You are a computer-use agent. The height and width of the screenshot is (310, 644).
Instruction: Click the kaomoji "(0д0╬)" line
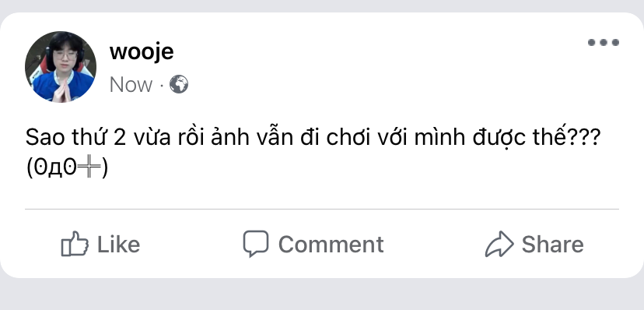tap(67, 167)
